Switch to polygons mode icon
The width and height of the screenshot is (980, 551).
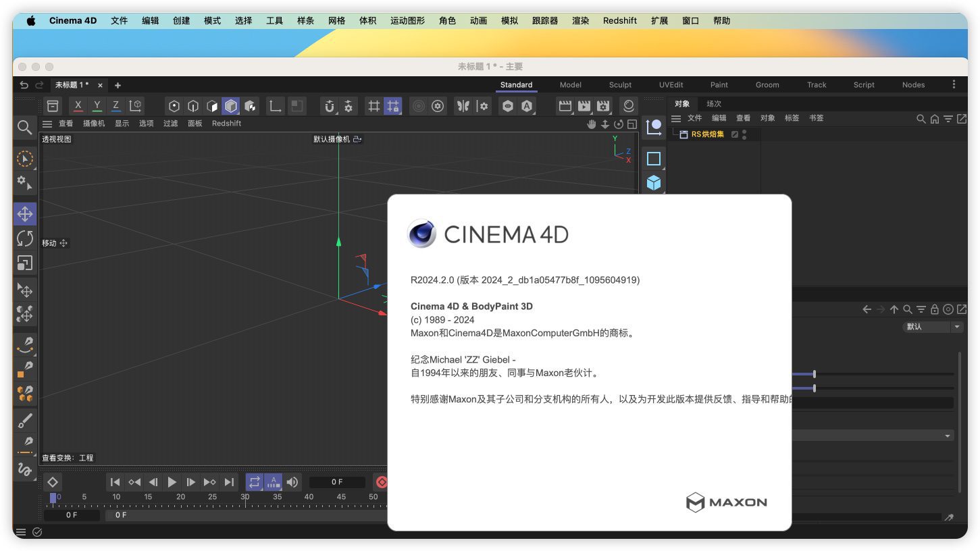click(x=212, y=106)
